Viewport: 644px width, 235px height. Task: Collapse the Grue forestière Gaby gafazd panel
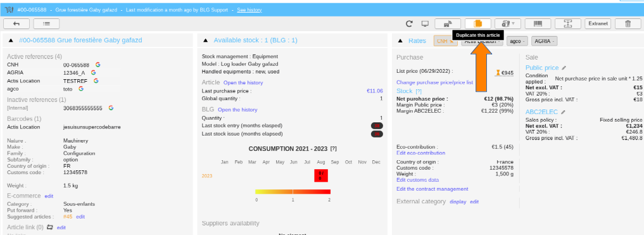point(11,41)
